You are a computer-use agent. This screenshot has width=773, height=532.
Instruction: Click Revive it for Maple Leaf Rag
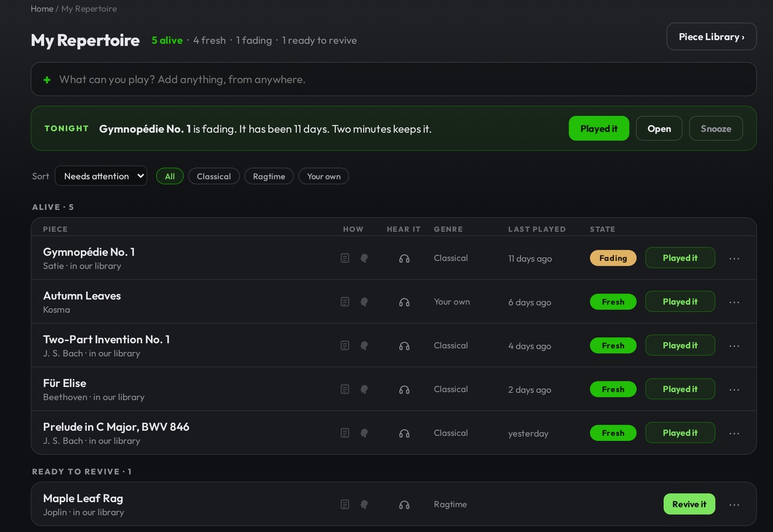(689, 504)
